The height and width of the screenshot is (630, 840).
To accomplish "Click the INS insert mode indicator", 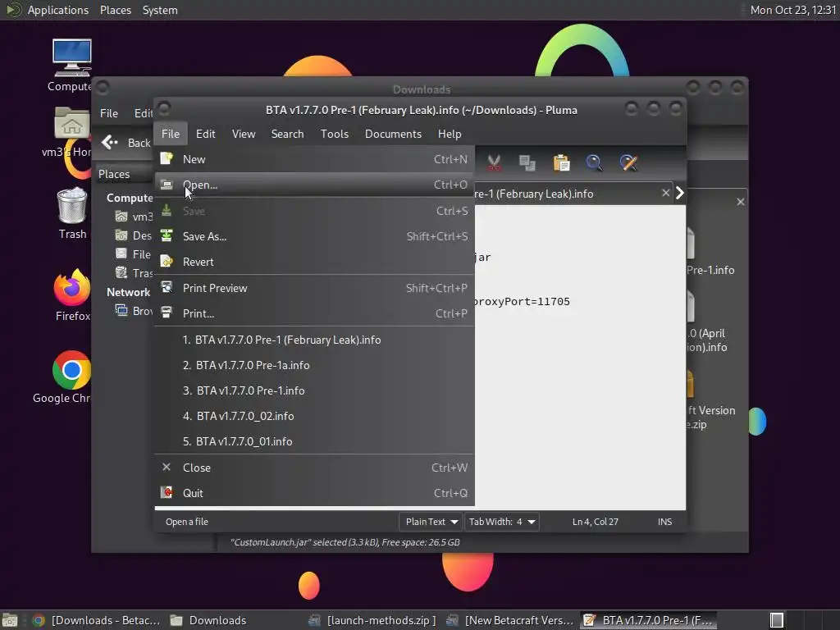I will tap(664, 522).
